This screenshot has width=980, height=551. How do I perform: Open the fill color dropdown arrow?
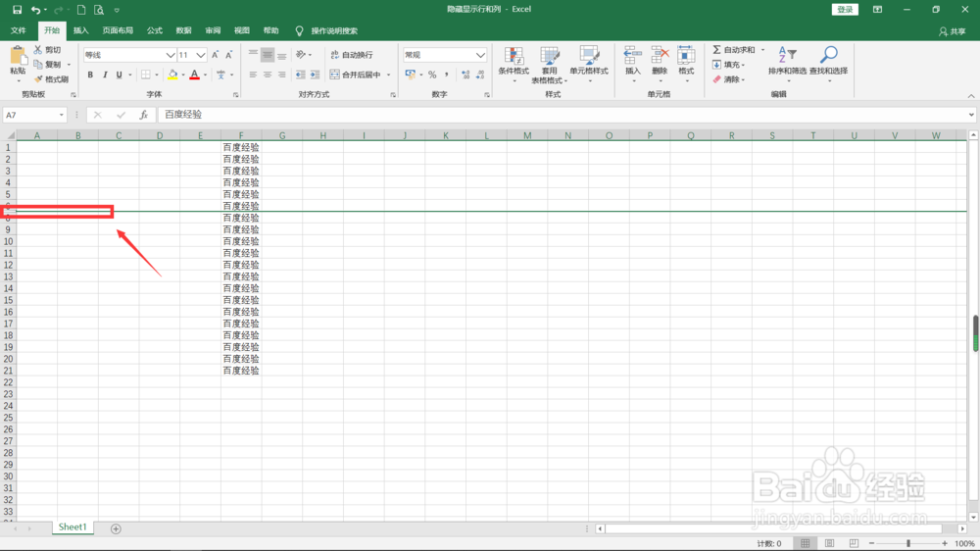click(x=182, y=75)
